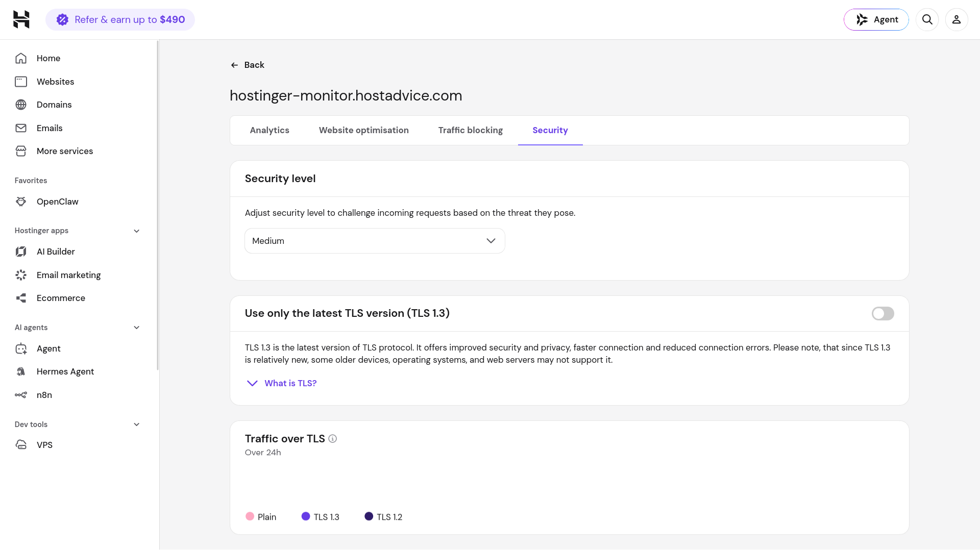The height and width of the screenshot is (550, 980).
Task: Open the Medium security level dropdown
Action: pyautogui.click(x=375, y=241)
